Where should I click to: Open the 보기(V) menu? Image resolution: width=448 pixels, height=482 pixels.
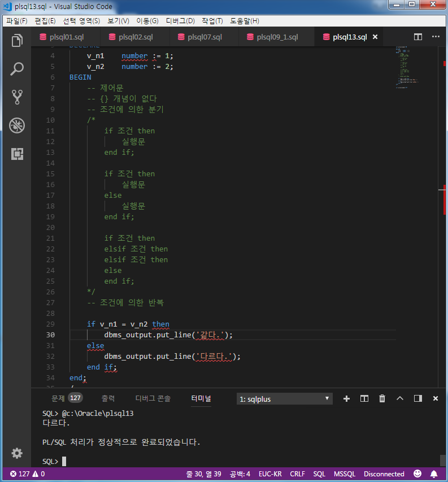[118, 21]
